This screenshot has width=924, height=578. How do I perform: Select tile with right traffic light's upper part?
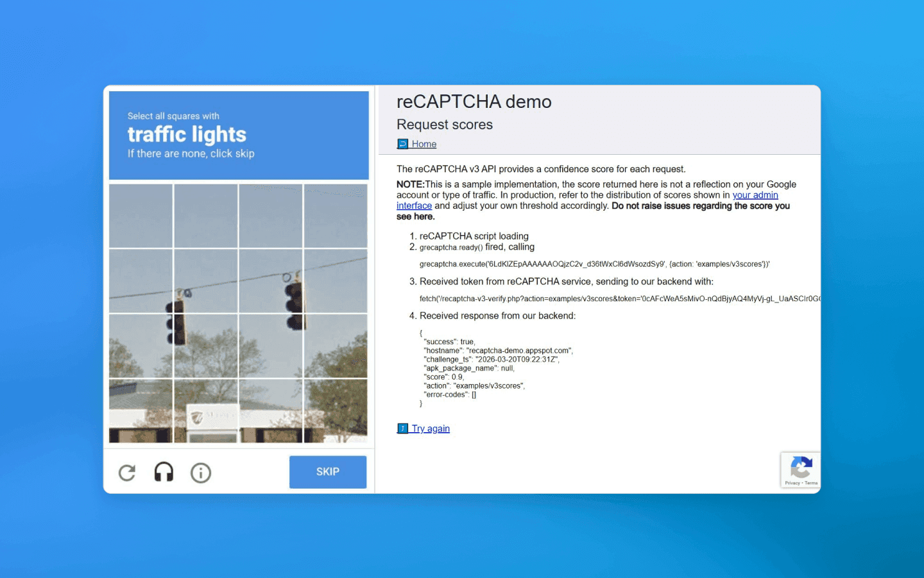(x=271, y=281)
